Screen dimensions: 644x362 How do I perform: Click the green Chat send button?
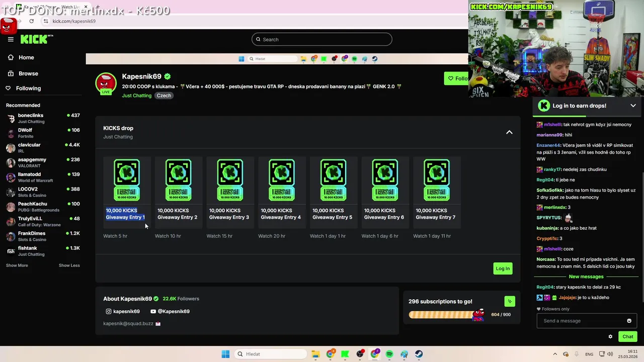(628, 337)
